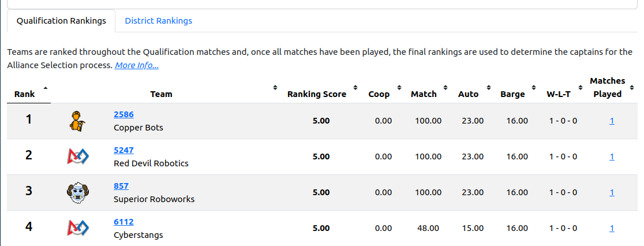Sort by Matches Played column arrows
Screen dimensions: 644x246
coord(632,88)
